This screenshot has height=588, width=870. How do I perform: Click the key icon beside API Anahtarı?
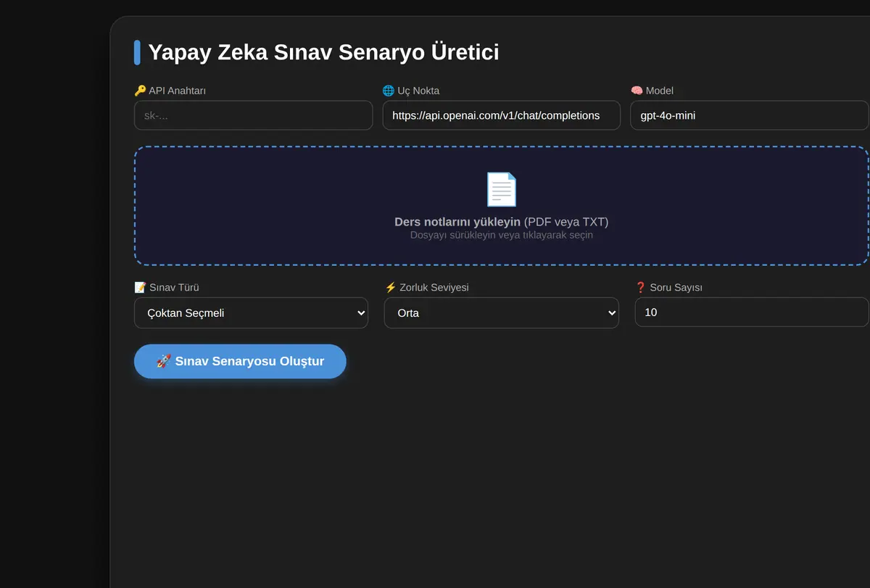(140, 91)
